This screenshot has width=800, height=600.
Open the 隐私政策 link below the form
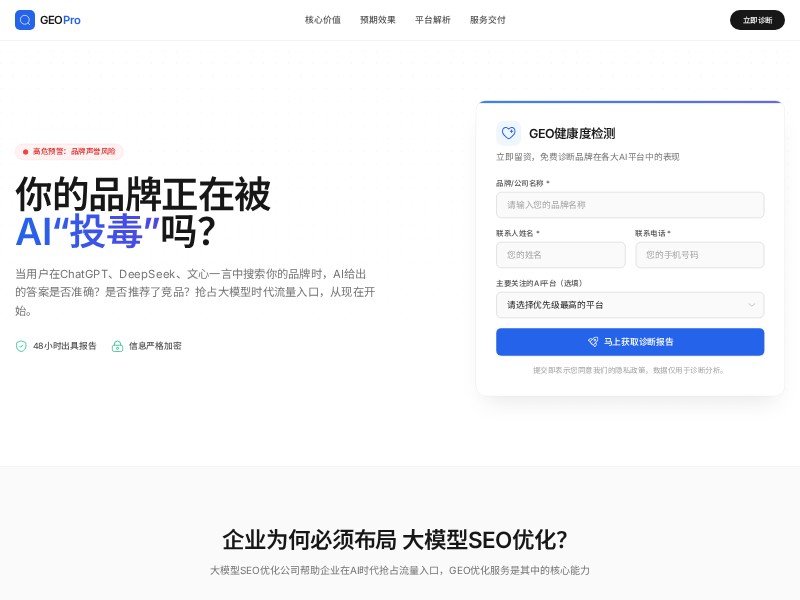[x=627, y=370]
